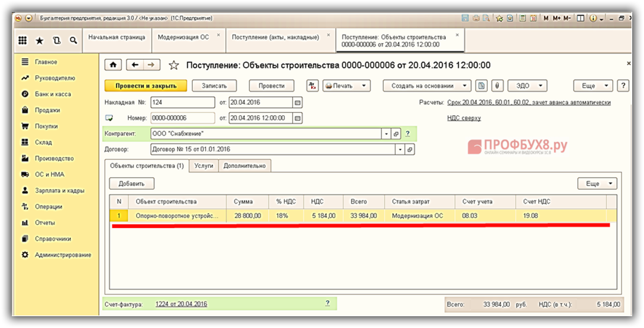Open the Банк и касса section
The width and height of the screenshot is (644, 328).
coord(53,94)
